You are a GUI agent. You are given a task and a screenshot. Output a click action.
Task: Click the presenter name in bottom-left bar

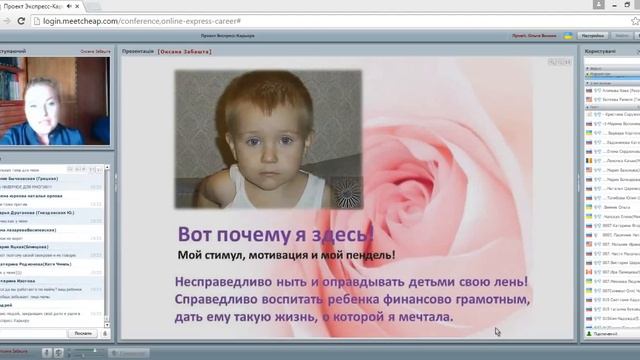click(x=14, y=351)
